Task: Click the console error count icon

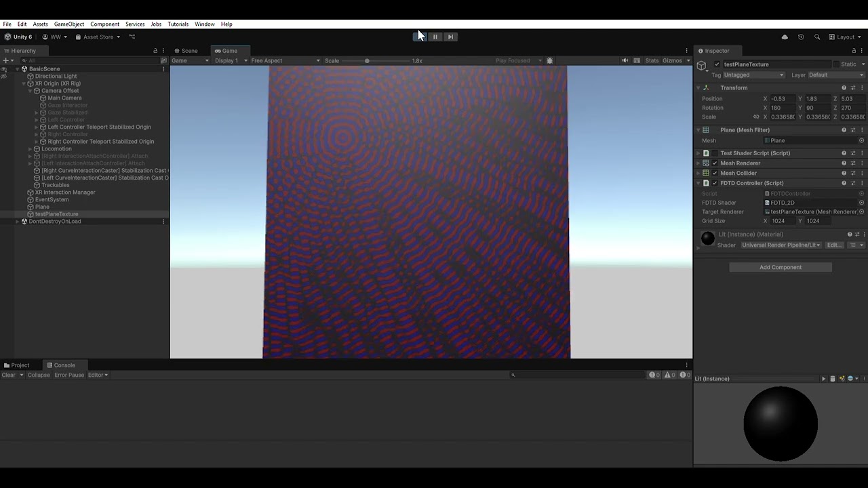Action: click(684, 375)
